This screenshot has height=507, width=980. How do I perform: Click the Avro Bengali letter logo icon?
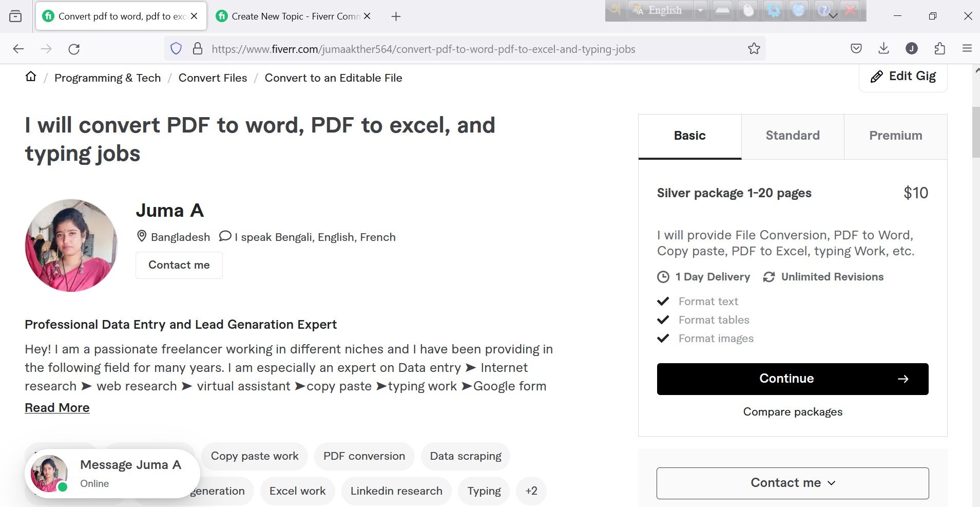click(616, 10)
